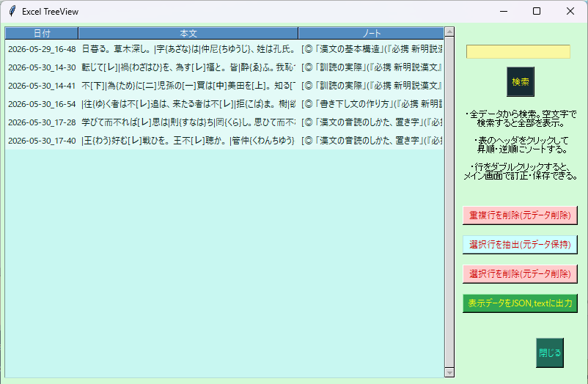Click 重複行を削除(元データ削除) button

click(520, 215)
